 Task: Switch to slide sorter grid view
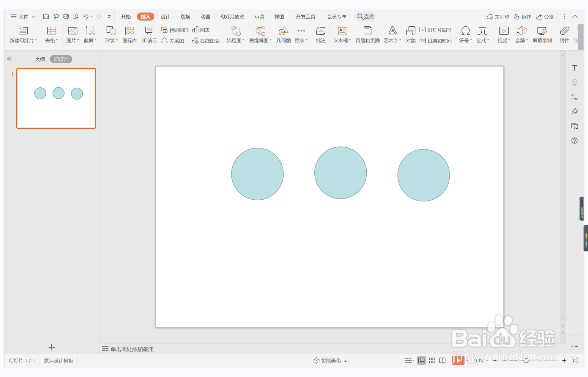pos(432,360)
